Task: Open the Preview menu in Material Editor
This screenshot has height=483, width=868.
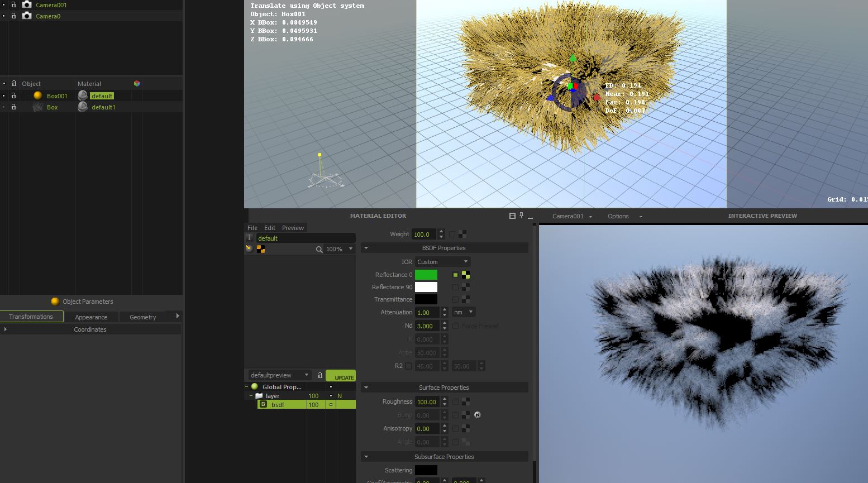Action: pyautogui.click(x=293, y=228)
